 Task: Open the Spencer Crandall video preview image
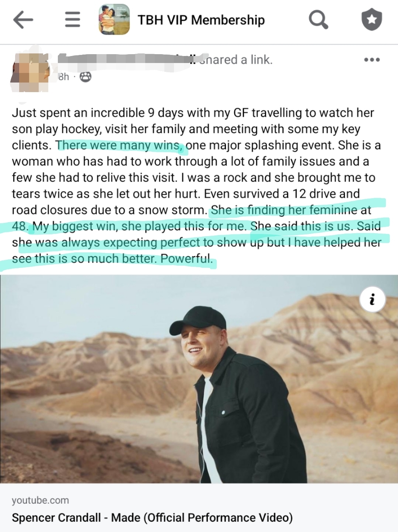[199, 379]
